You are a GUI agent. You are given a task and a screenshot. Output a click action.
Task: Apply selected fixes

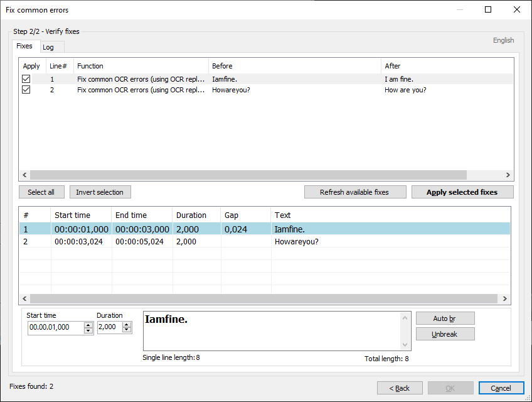pyautogui.click(x=462, y=192)
